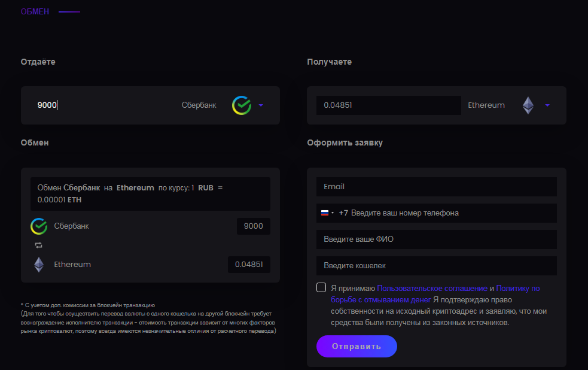Expand the Сбербанк currency dropdown arrow
The image size is (588, 370).
coord(261,105)
